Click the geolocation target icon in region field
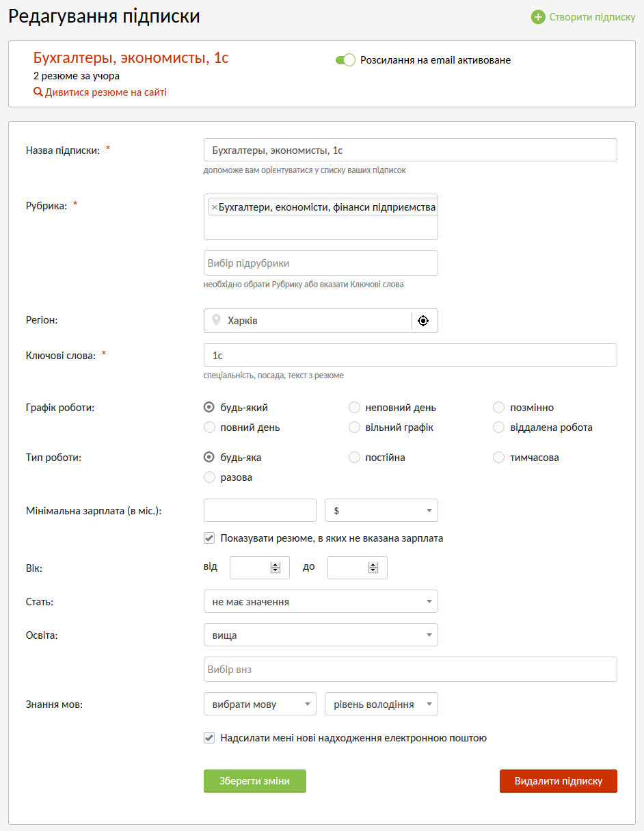 (x=423, y=321)
